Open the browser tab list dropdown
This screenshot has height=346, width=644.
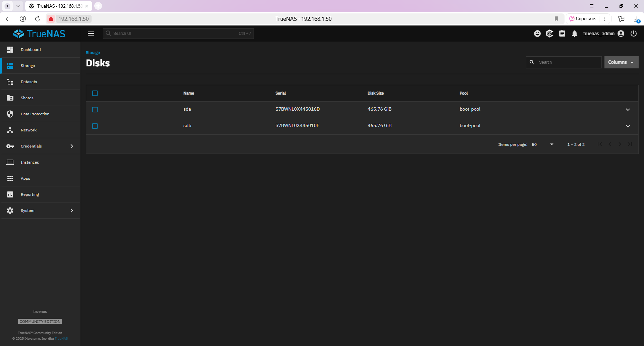(18, 6)
